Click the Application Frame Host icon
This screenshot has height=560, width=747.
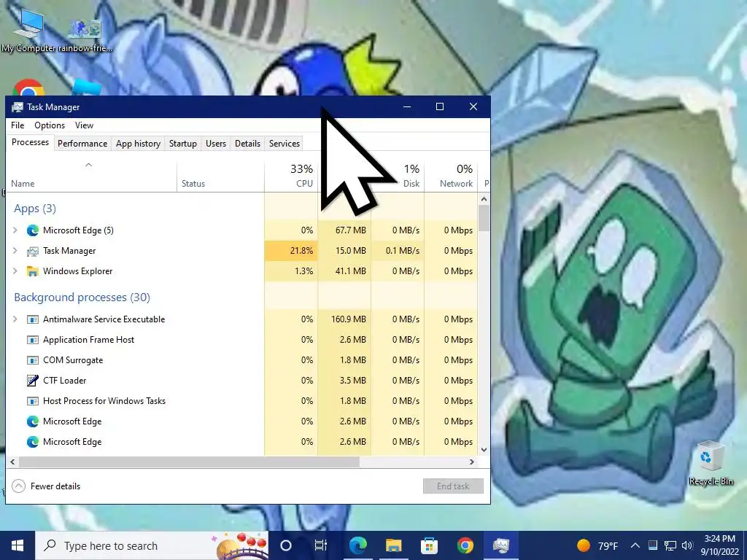point(32,340)
